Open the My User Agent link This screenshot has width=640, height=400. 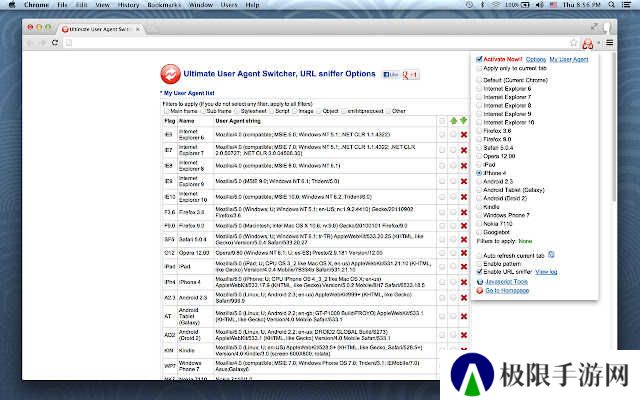(569, 60)
